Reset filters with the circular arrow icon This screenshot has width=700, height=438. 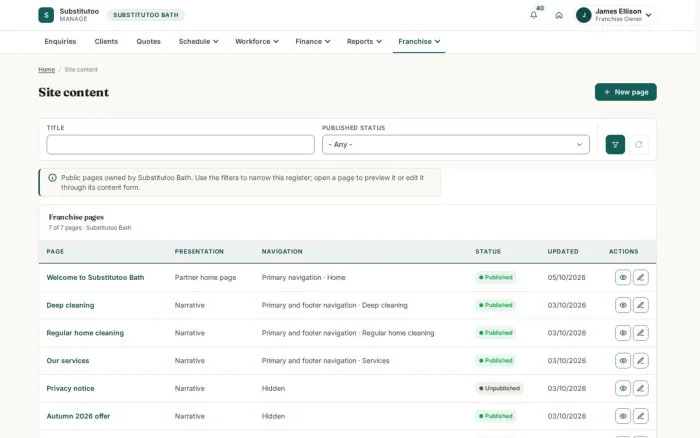638,145
